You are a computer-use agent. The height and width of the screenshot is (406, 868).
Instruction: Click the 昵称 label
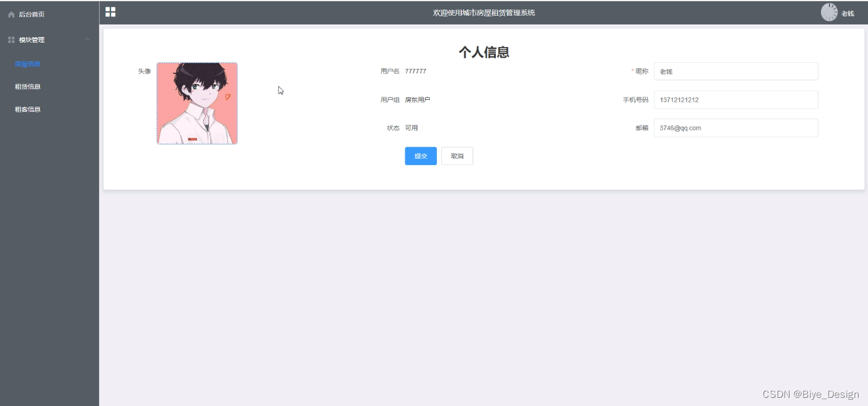[642, 72]
